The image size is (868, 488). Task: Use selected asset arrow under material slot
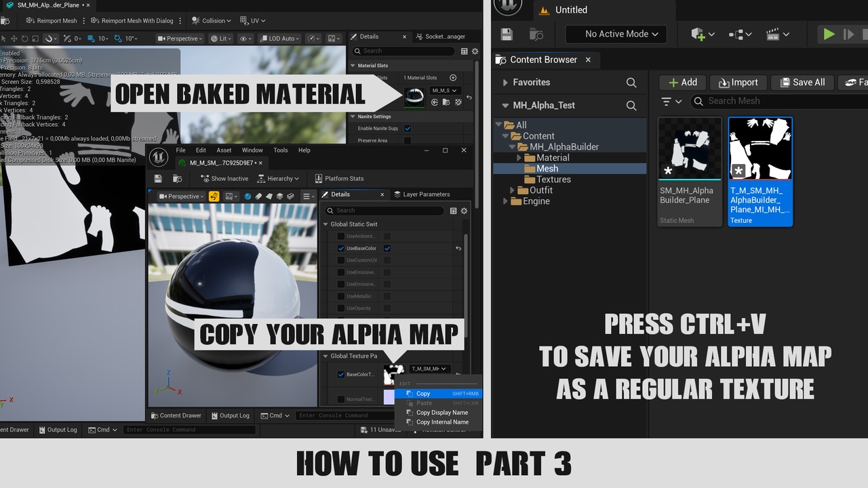pyautogui.click(x=435, y=102)
